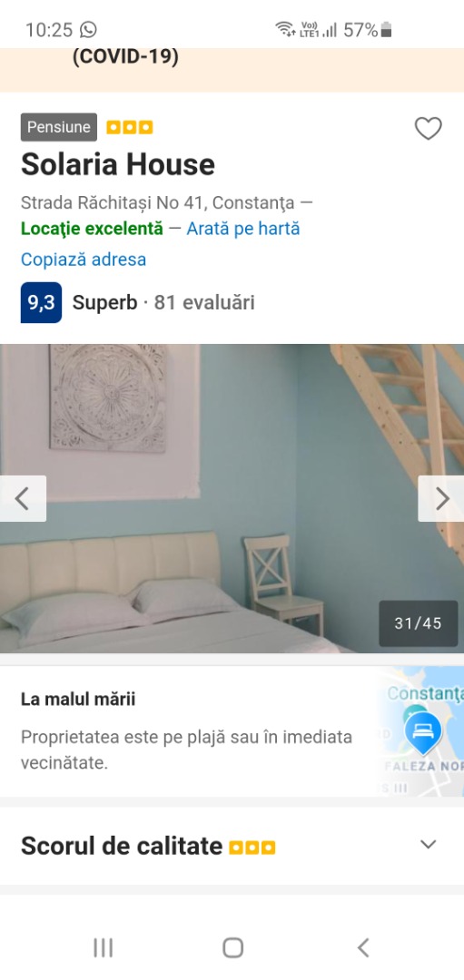Open the 31/45 photo counter gallery
464x980 pixels.
(419, 623)
